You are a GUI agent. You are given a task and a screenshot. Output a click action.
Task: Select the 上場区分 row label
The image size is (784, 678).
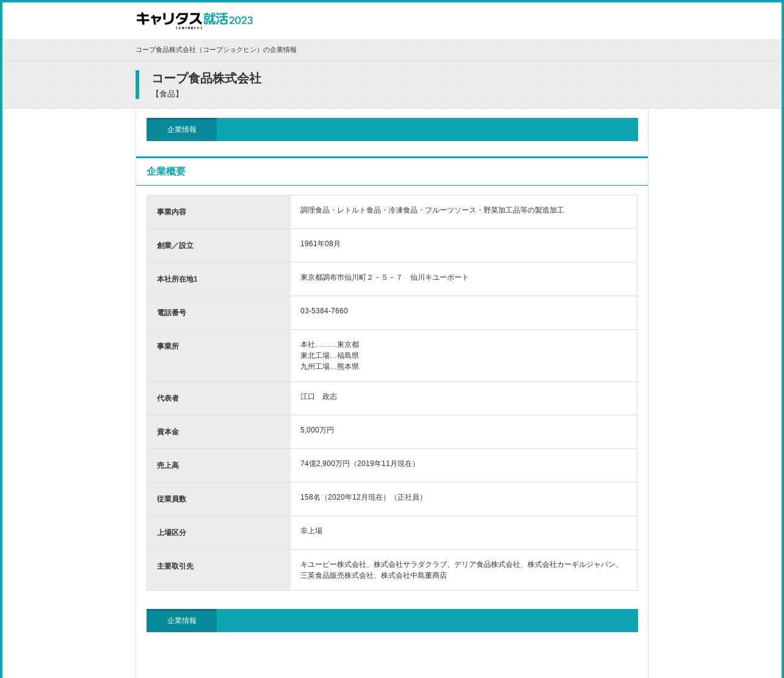click(172, 533)
